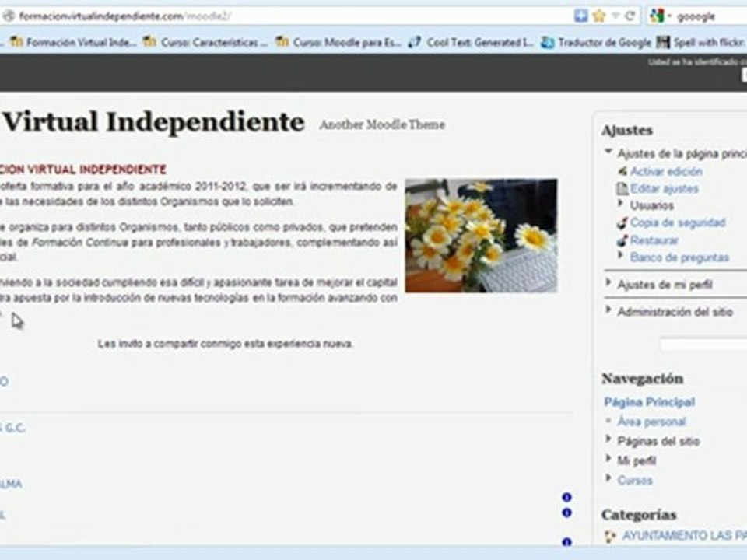Screen dimensions: 747x560
Task: Expand the 'Usuarios' tree node
Action: [621, 205]
